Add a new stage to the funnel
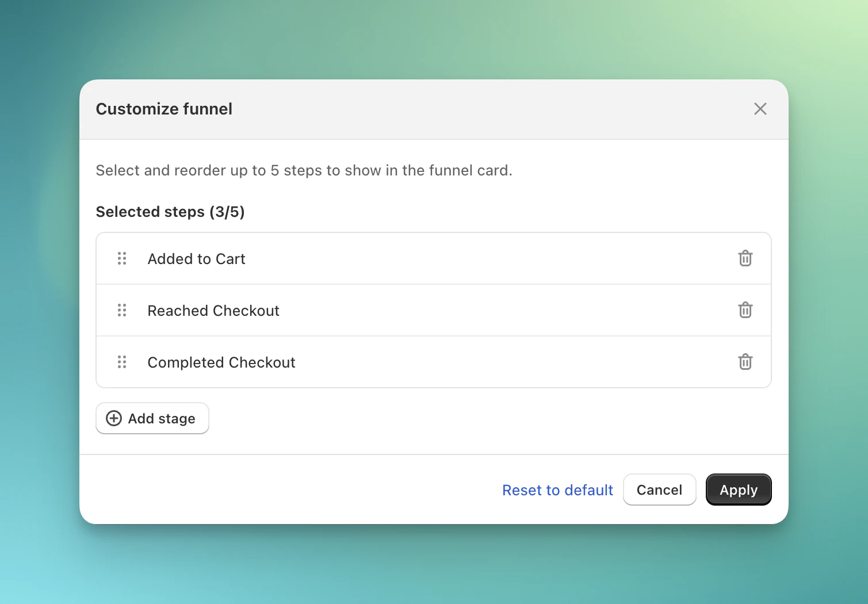This screenshot has width=868, height=604. tap(152, 418)
